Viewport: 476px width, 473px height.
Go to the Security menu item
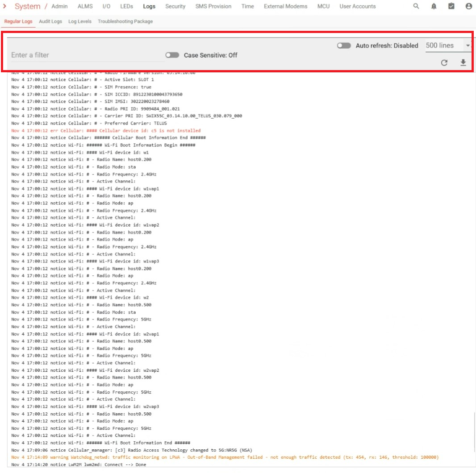pyautogui.click(x=175, y=6)
